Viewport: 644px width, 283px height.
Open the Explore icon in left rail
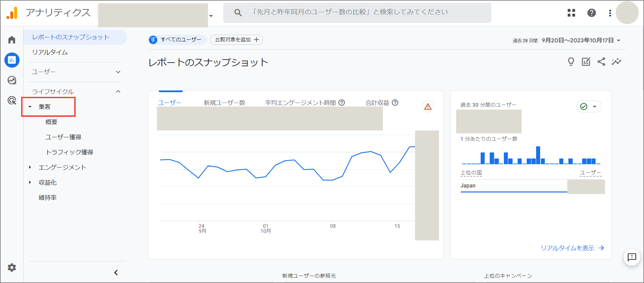pos(12,80)
